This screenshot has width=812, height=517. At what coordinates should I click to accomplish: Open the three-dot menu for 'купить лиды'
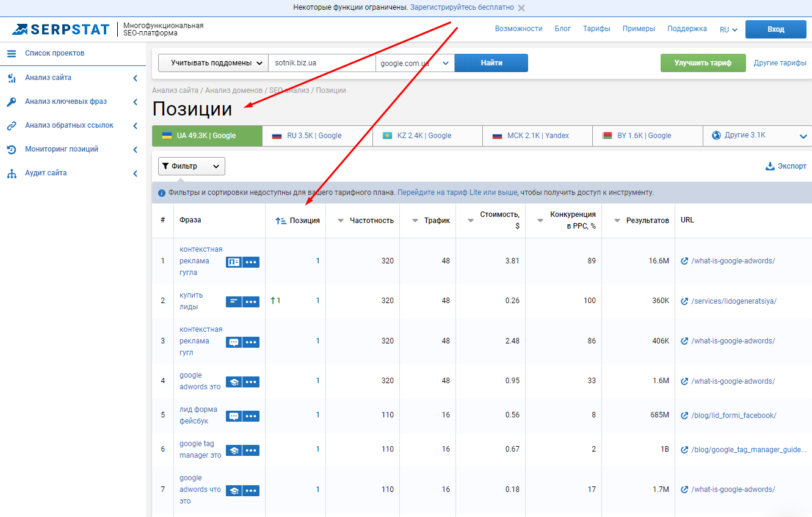click(251, 302)
